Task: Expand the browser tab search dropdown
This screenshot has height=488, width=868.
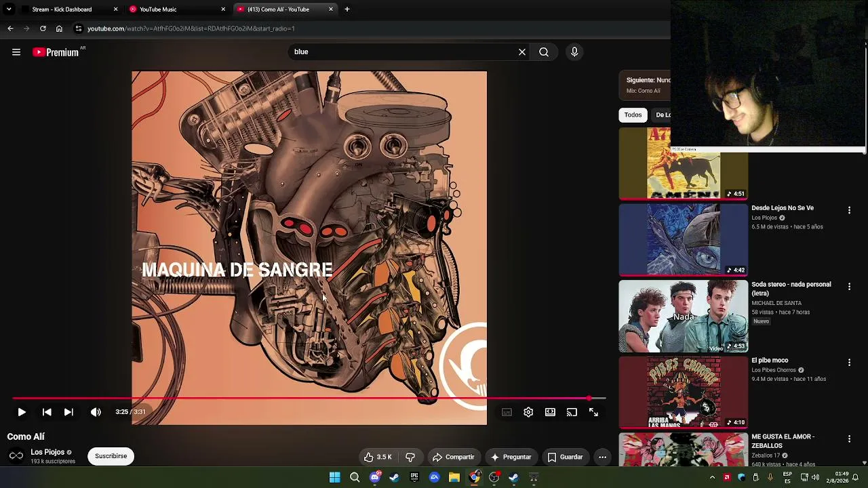Action: click(9, 9)
